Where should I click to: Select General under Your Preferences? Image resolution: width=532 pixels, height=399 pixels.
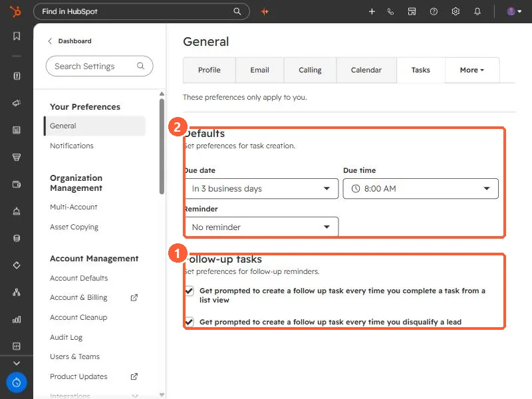tap(94, 126)
